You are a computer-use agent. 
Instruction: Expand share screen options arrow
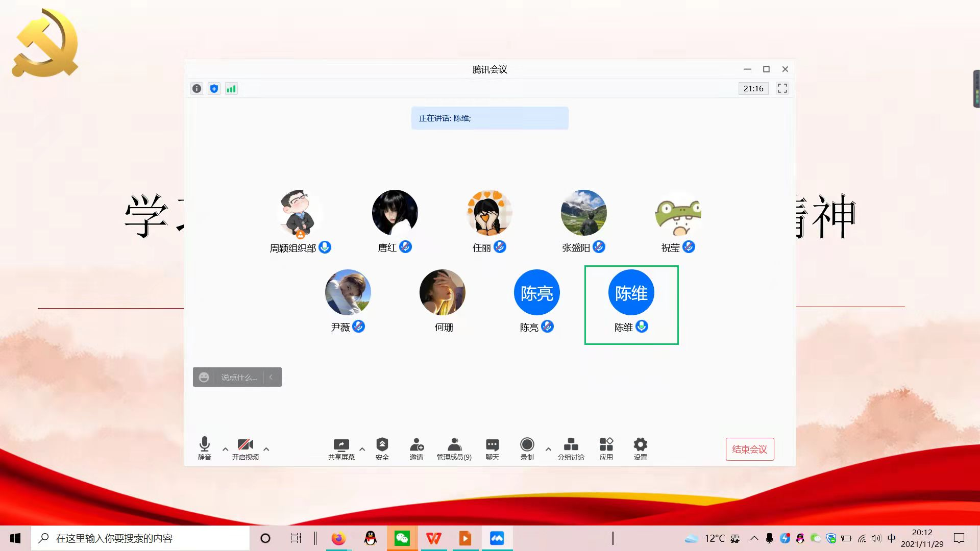click(362, 449)
